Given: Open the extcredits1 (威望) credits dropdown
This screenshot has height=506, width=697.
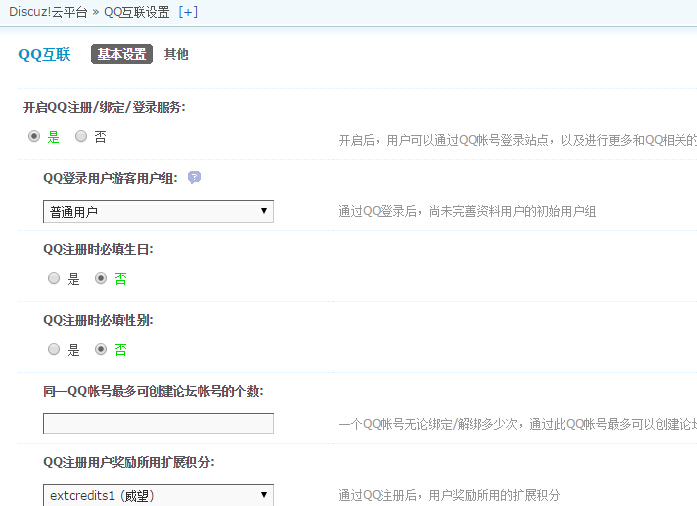Looking at the screenshot, I should [158, 495].
